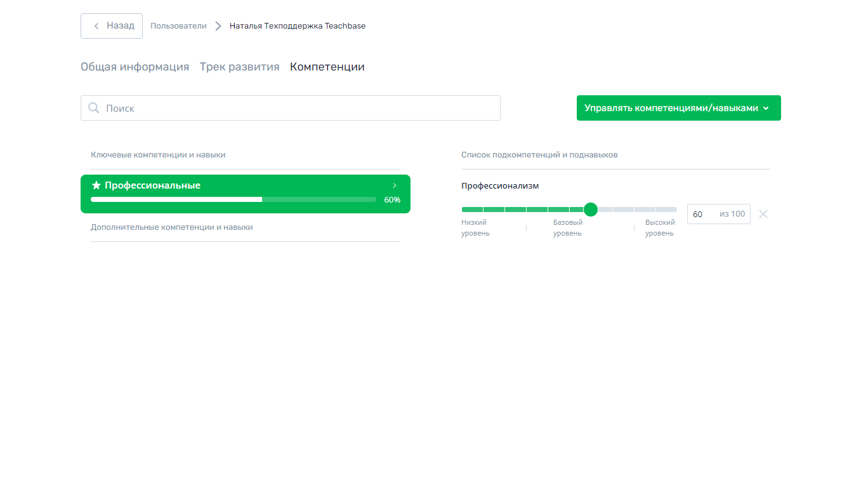Click the 60% label on Профессиональные
Image resolution: width=868 pixels, height=494 pixels.
click(392, 199)
